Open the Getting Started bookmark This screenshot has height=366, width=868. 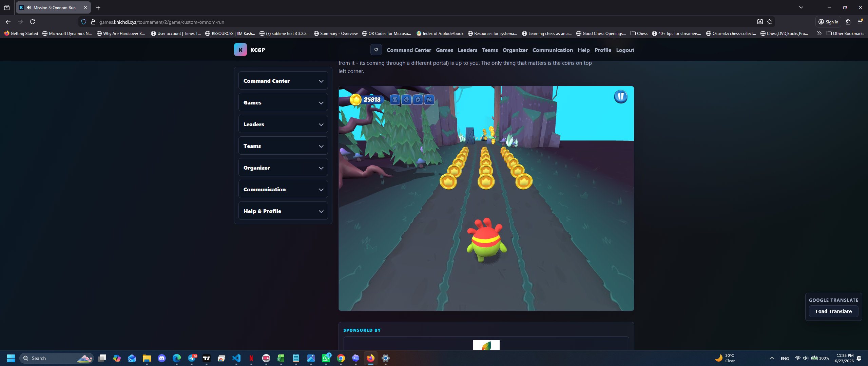point(21,33)
